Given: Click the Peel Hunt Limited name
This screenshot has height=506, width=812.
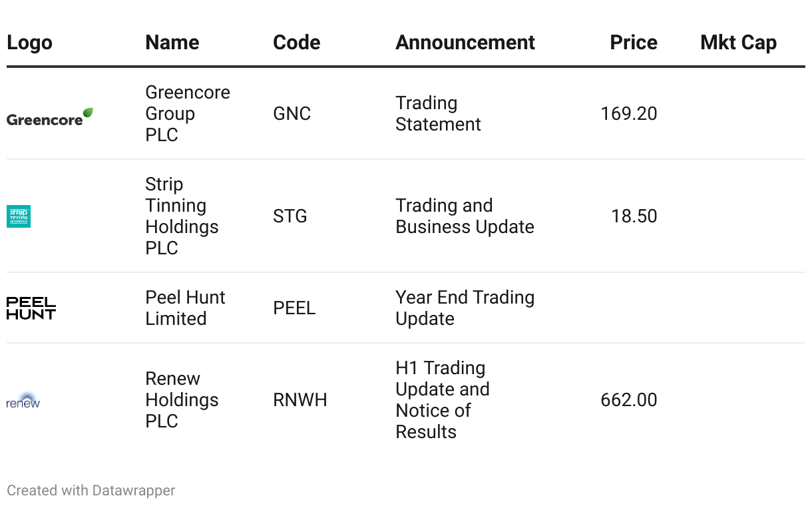Looking at the screenshot, I should pyautogui.click(x=185, y=308).
